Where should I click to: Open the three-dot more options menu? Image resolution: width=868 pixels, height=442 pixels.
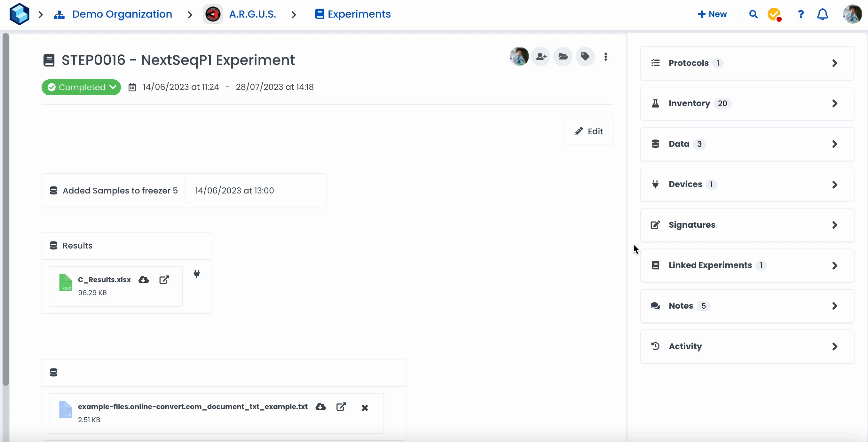click(x=605, y=57)
